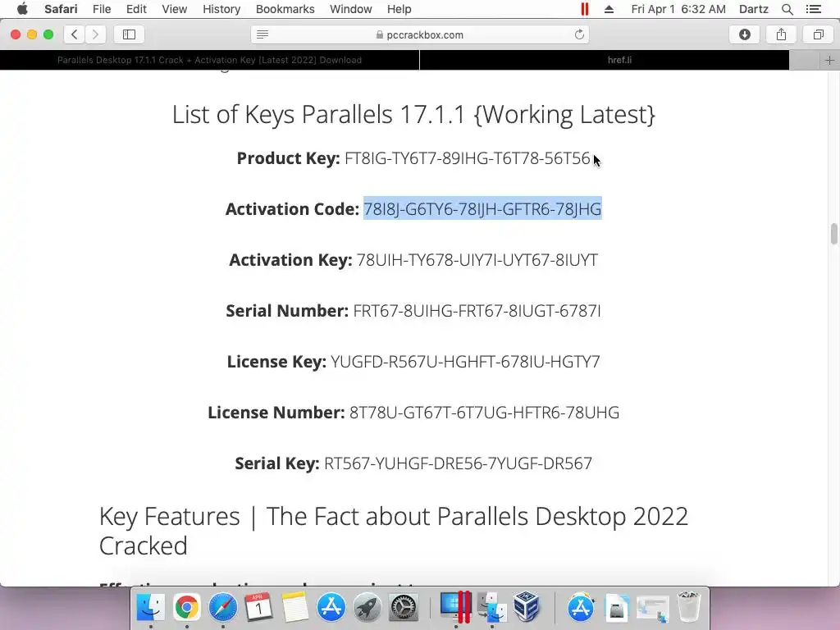Click the Activation Key value 78UIH-TY678
840x630 pixels.
pos(477,260)
